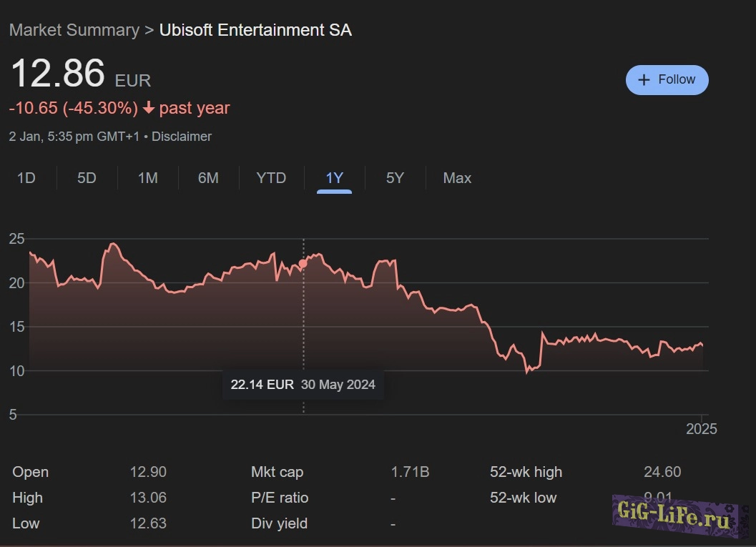
Task: Click the plus icon inside Follow
Action: click(x=644, y=80)
